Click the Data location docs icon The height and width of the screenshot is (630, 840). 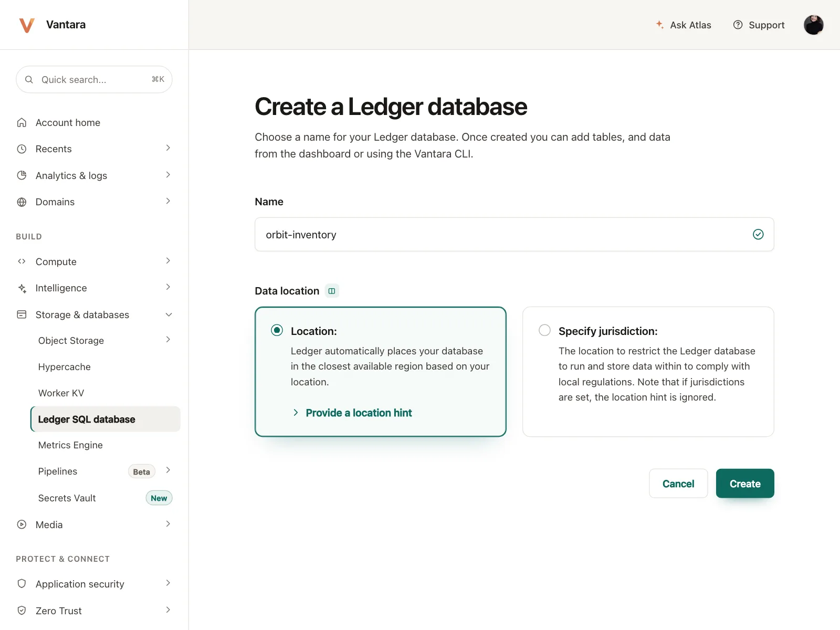coord(332,291)
